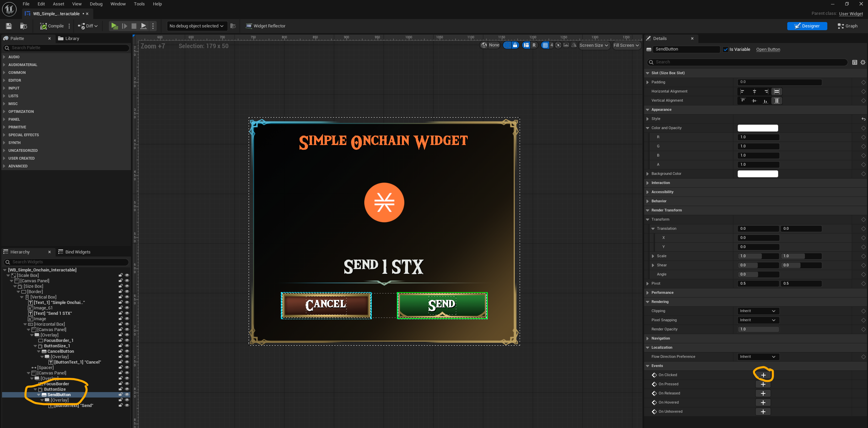Switch to Graph editor mode

(847, 26)
